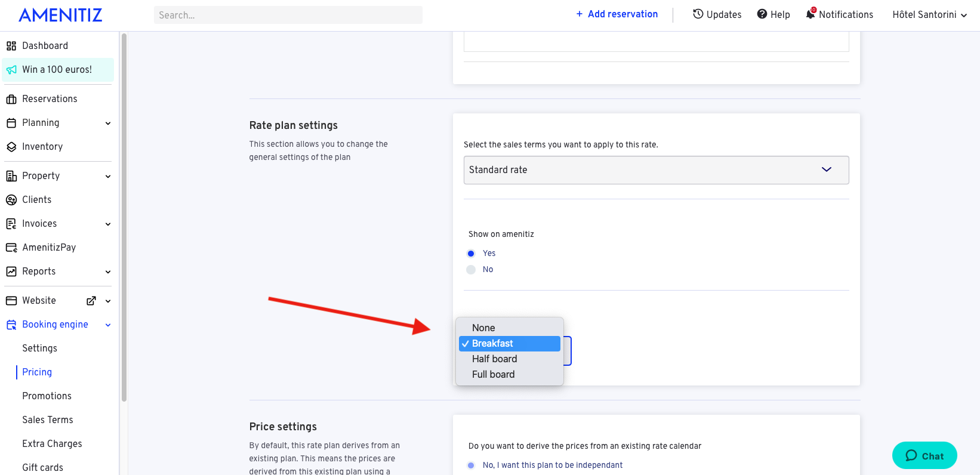Click the text box above Rate plan settings
Screen dimensions: 980x475
[x=656, y=42]
